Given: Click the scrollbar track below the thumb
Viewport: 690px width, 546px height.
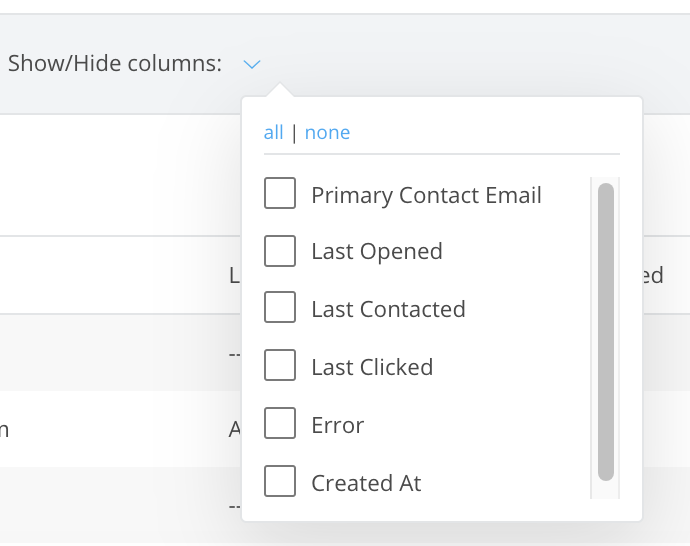Looking at the screenshot, I should click(606, 489).
